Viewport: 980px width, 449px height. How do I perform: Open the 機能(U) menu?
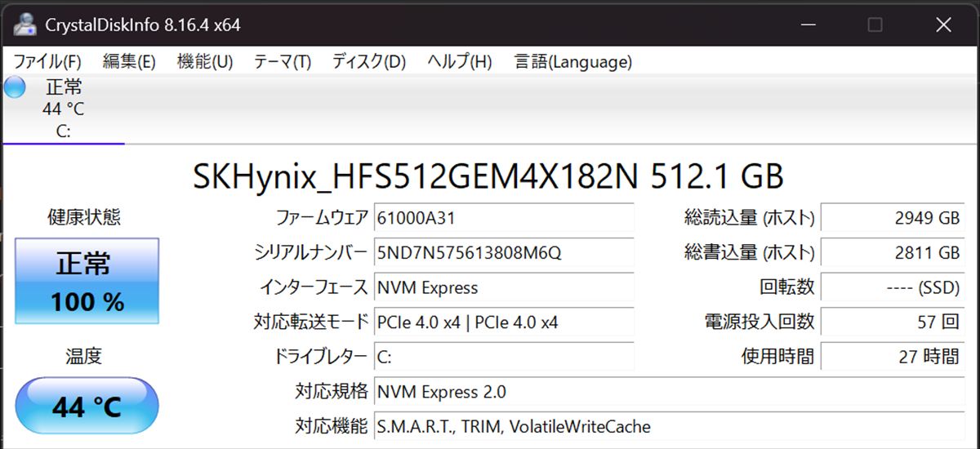205,61
